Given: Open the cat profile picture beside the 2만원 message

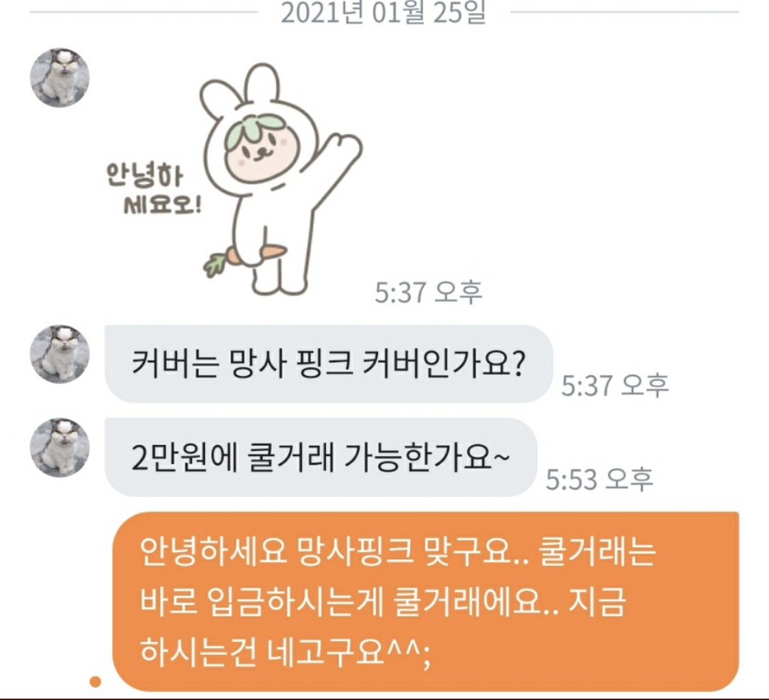Looking at the screenshot, I should [x=60, y=447].
